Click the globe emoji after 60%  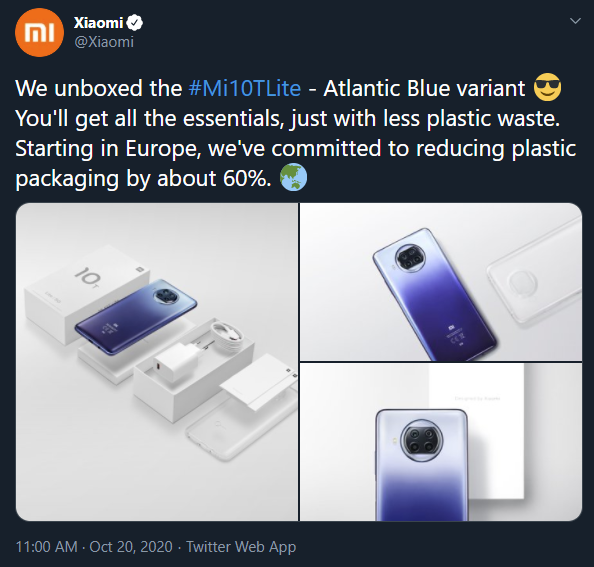click(293, 177)
